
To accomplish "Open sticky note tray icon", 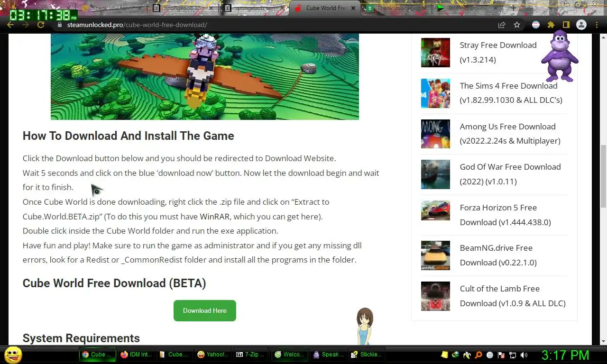I will click(x=444, y=355).
